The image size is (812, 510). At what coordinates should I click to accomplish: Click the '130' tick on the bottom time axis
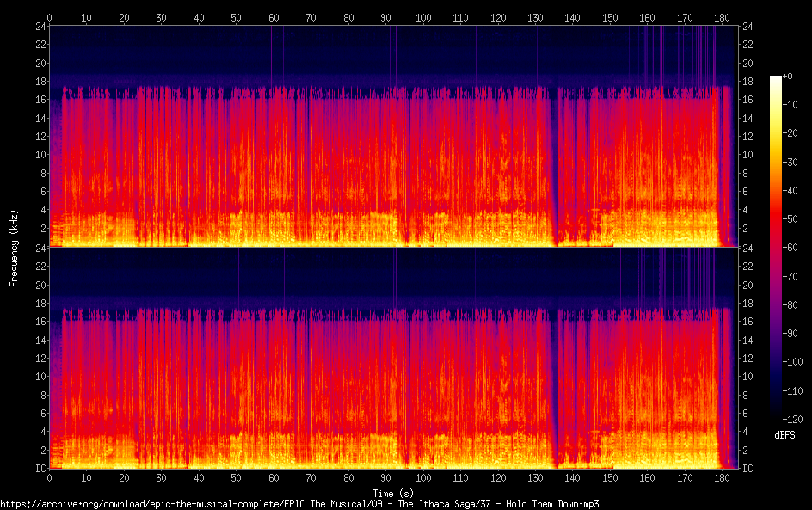[x=535, y=477]
